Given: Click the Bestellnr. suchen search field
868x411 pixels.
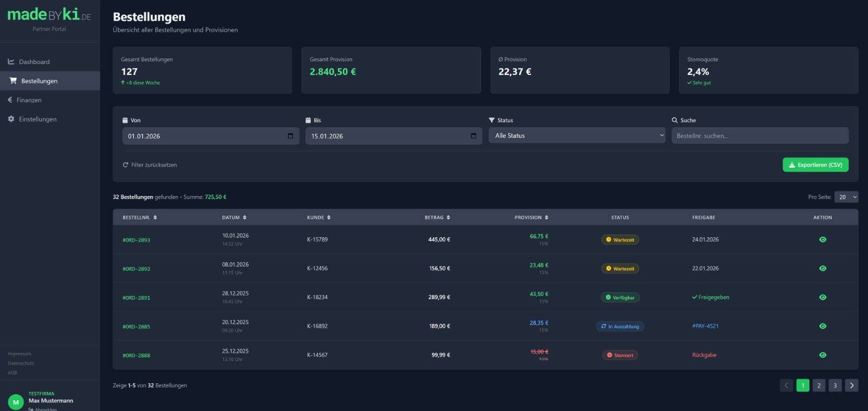Looking at the screenshot, I should tap(759, 136).
